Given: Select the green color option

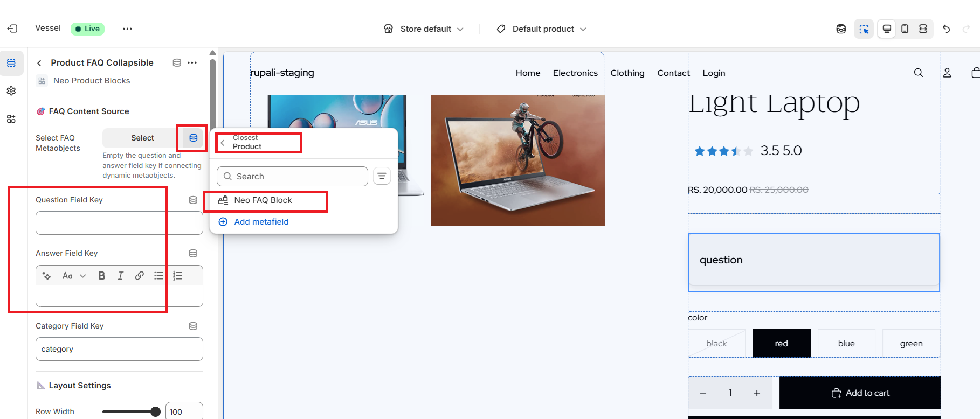Looking at the screenshot, I should (911, 343).
